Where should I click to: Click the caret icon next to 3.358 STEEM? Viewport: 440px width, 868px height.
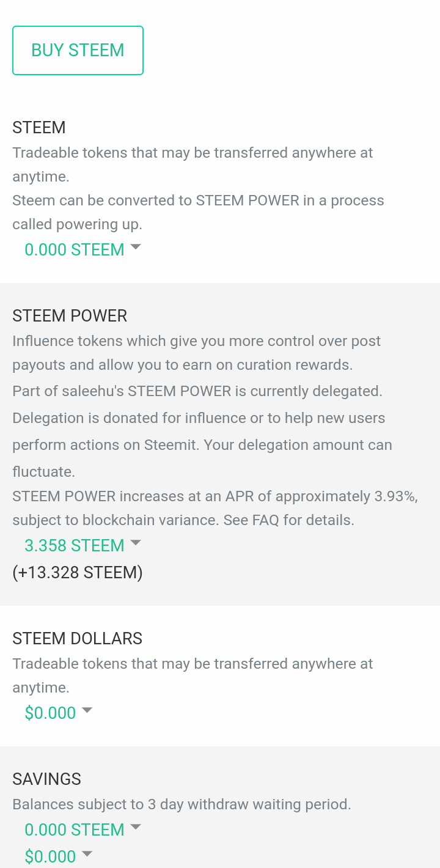click(136, 543)
